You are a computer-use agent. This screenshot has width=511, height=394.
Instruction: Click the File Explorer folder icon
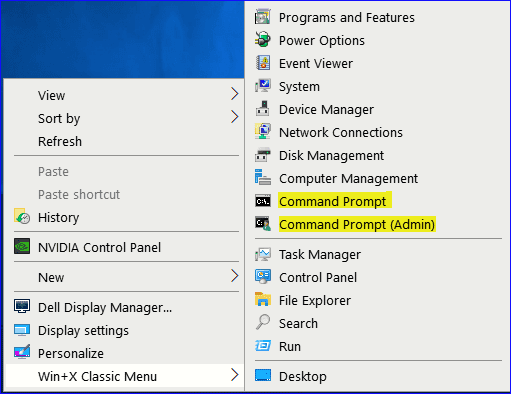pos(263,300)
